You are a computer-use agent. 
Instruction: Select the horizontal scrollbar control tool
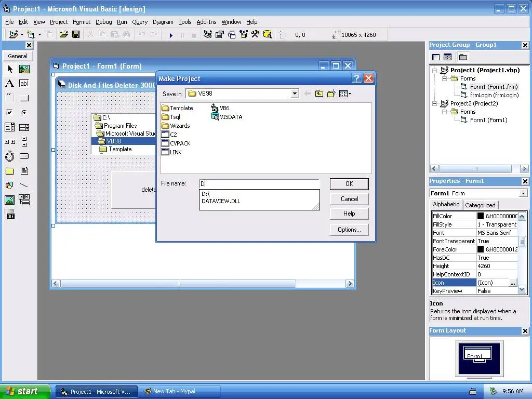point(10,142)
